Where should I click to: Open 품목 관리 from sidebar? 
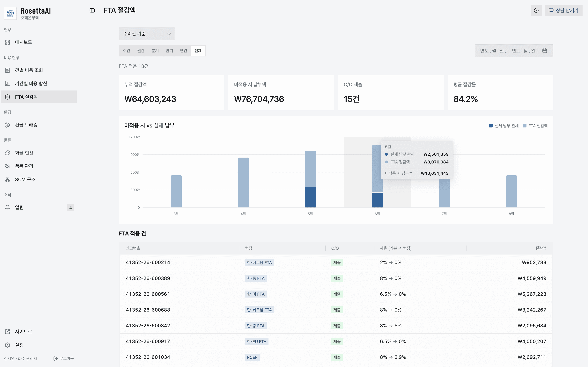[39, 166]
